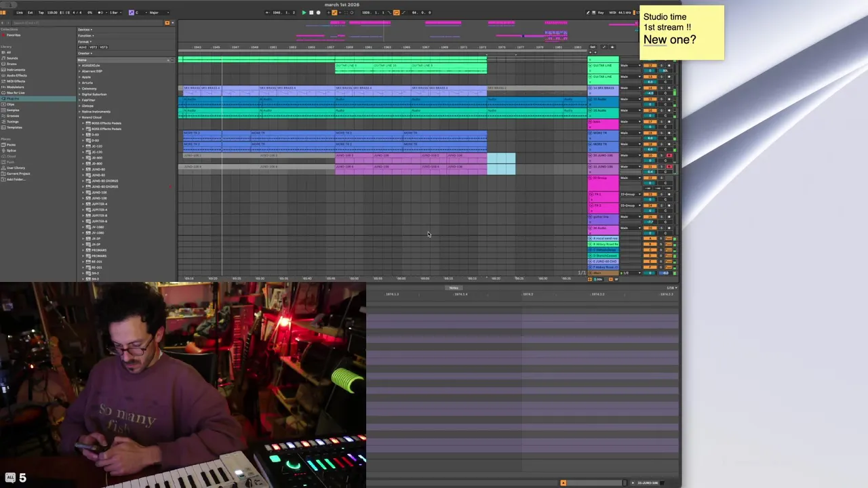The width and height of the screenshot is (868, 488).
Task: Open the Notes tab in clip editor
Action: 454,288
